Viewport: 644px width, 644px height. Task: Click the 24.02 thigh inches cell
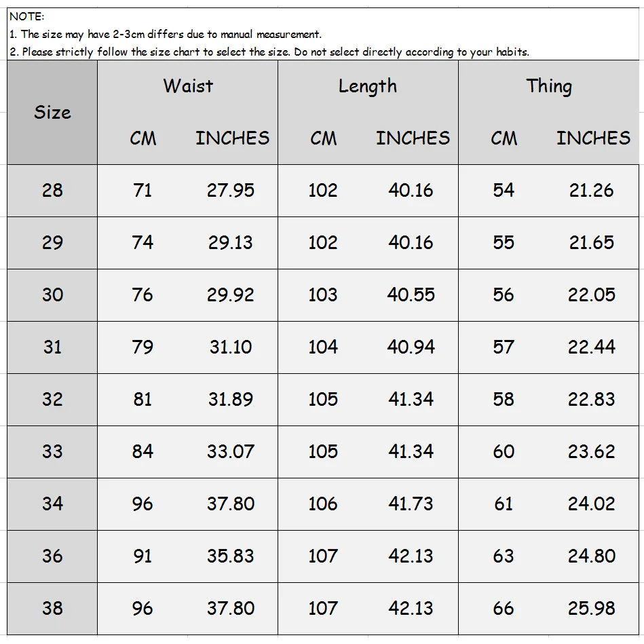(592, 504)
